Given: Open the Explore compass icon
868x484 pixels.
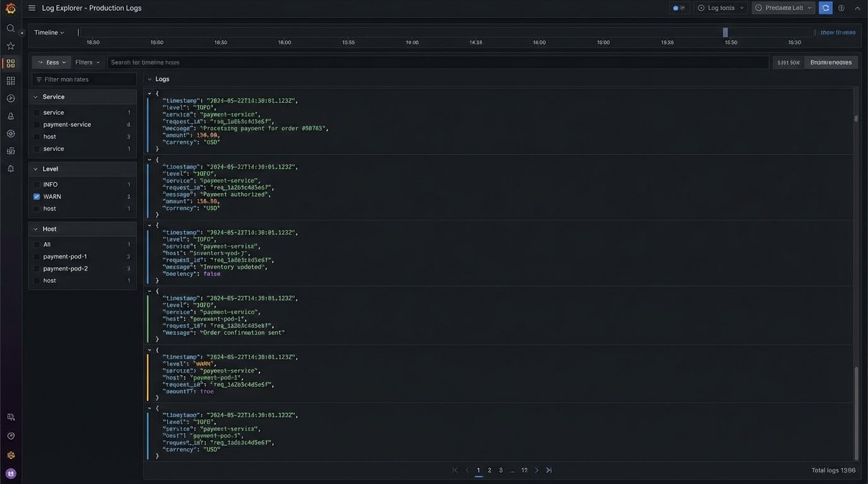Looking at the screenshot, I should (x=10, y=98).
